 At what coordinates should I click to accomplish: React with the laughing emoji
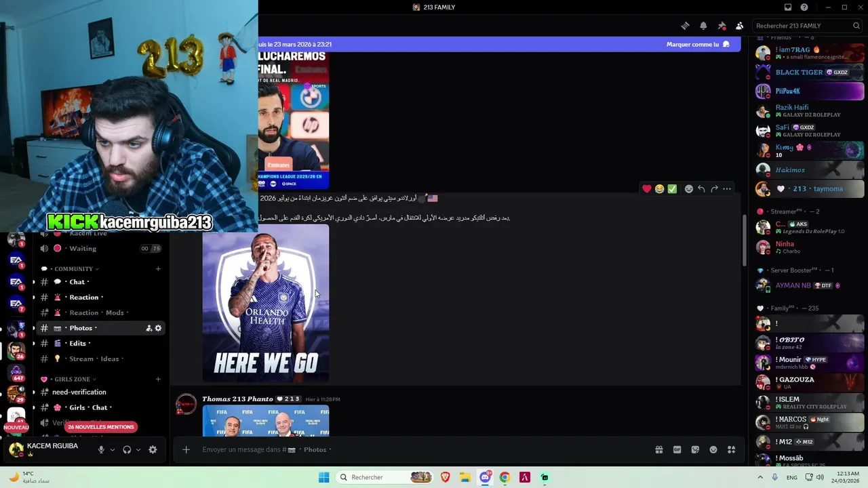[x=659, y=189]
